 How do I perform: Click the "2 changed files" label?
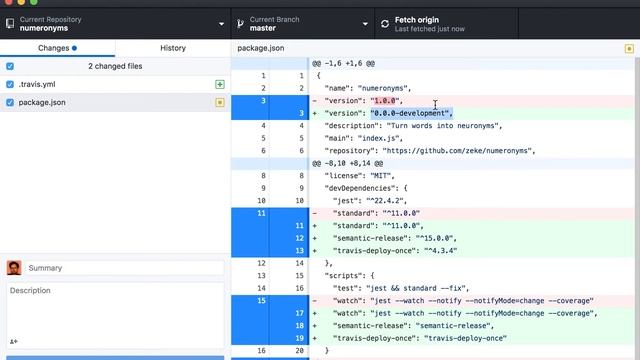click(115, 66)
